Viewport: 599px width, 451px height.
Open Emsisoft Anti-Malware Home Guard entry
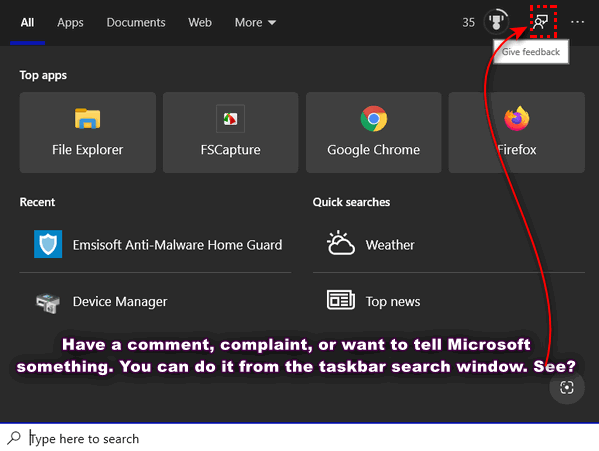[x=155, y=244]
